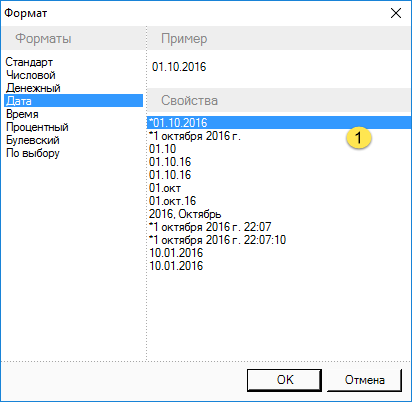Click the yellow number 1 callout marker
This screenshot has height=402, width=412.
pos(358,137)
